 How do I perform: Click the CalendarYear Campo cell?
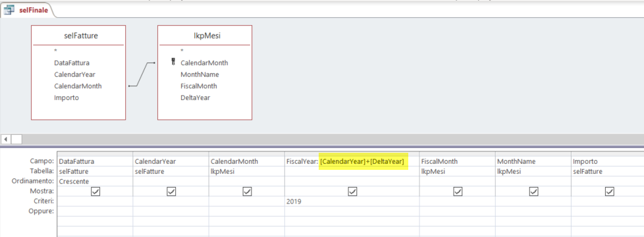tap(171, 161)
